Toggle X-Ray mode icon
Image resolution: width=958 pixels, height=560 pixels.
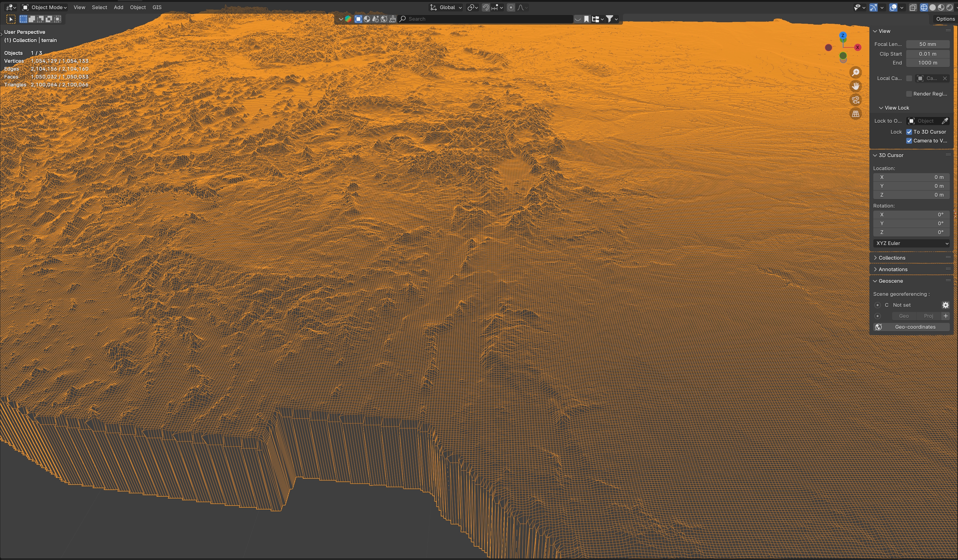913,8
